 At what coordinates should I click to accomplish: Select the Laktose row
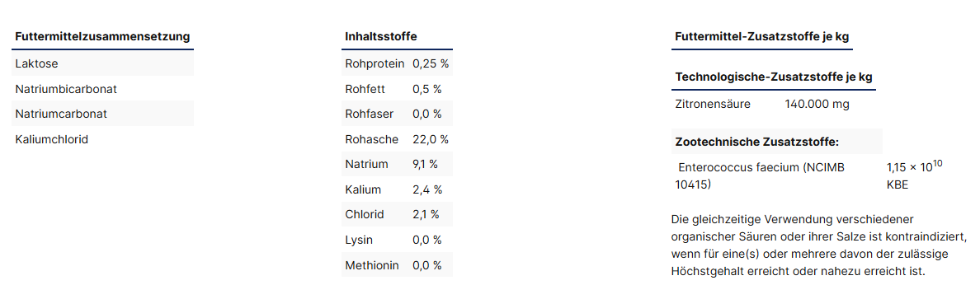[102, 63]
